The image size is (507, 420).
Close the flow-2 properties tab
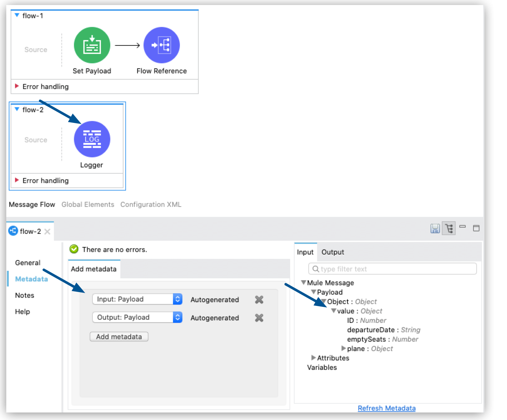47,232
